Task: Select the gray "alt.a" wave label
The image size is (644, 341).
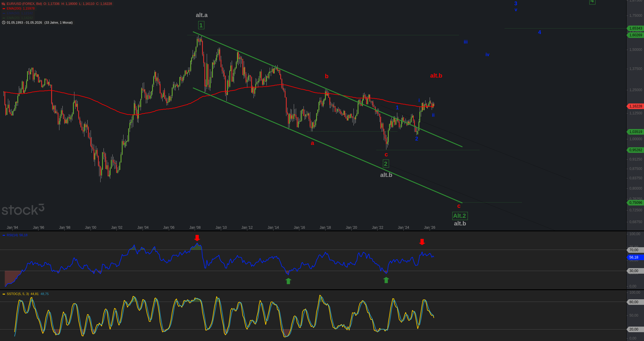Action: point(202,15)
